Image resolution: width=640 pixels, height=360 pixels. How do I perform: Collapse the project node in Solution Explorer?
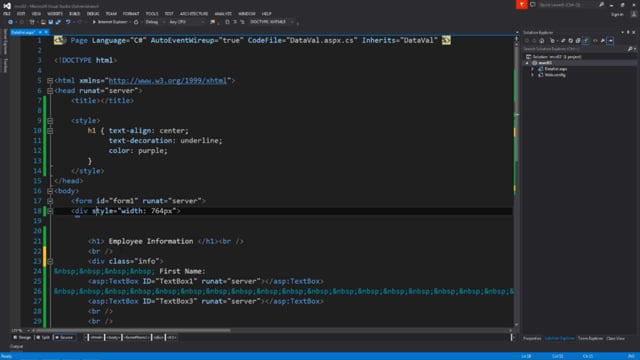527,63
